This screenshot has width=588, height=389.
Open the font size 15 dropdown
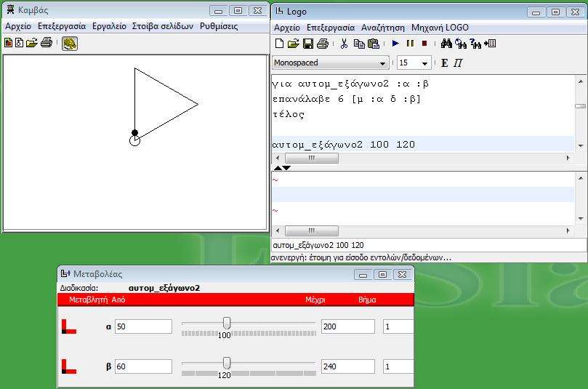[414, 63]
